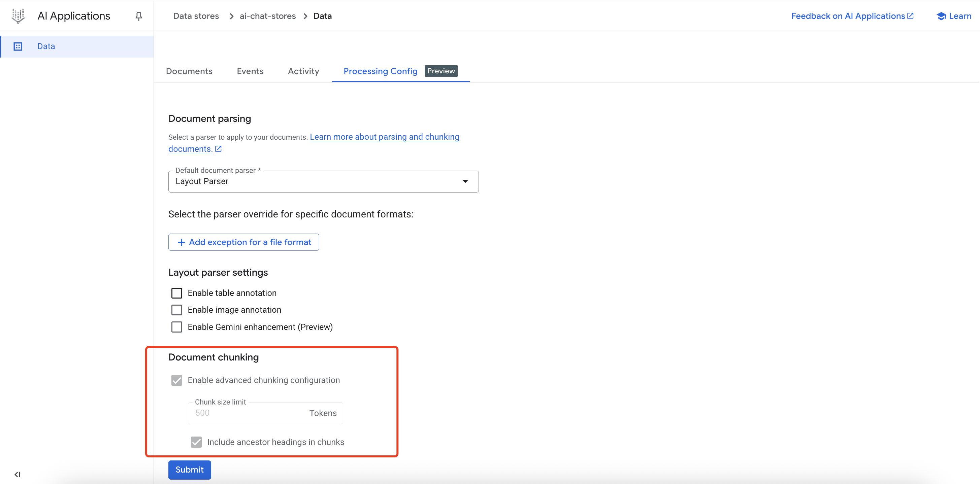Enable table annotation checkbox

point(176,293)
